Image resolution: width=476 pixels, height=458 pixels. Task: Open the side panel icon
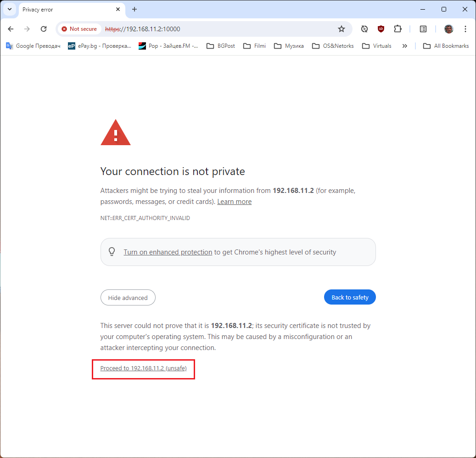[x=423, y=29]
